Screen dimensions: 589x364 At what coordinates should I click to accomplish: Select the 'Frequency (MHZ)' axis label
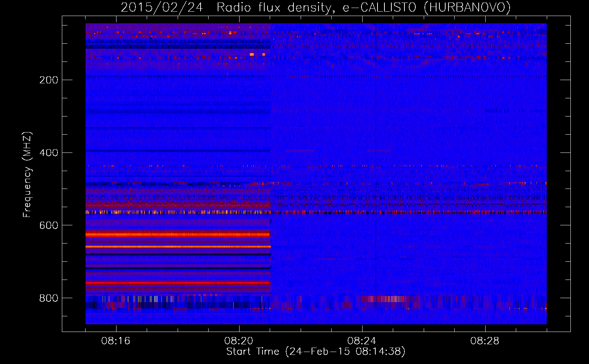click(x=28, y=175)
